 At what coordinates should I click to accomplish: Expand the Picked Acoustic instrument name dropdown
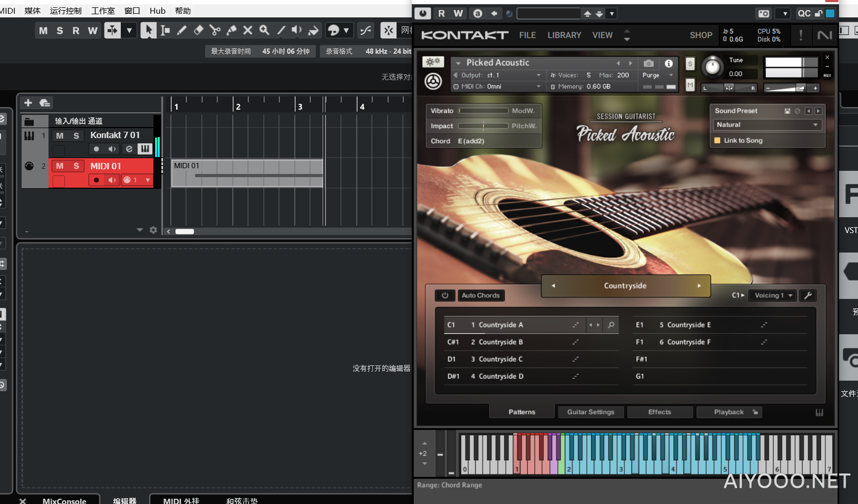(458, 63)
